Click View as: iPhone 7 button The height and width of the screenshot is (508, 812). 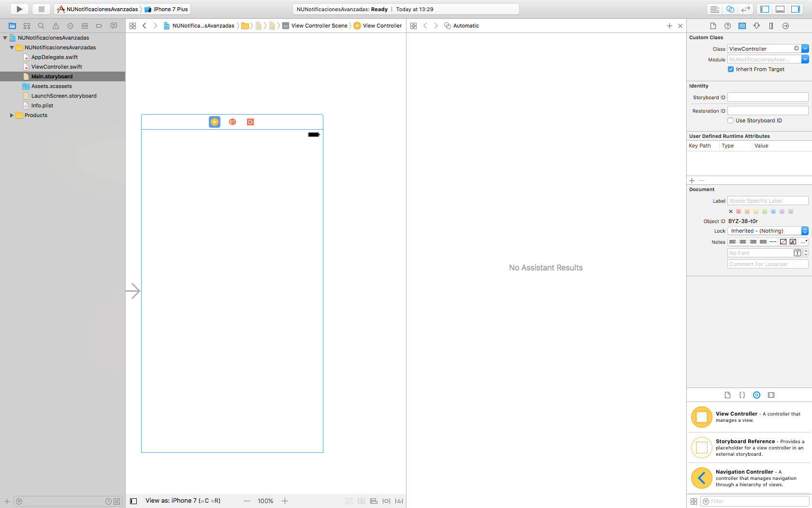pyautogui.click(x=183, y=501)
